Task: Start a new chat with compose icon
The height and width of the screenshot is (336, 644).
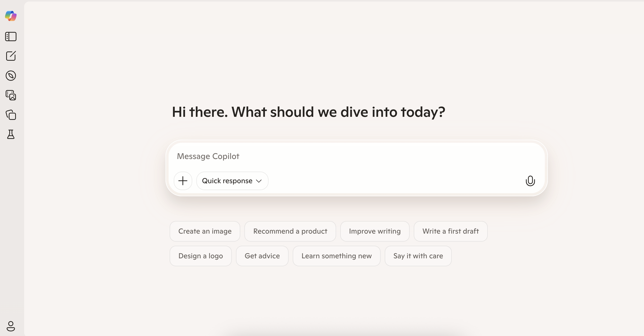Action: point(11,56)
